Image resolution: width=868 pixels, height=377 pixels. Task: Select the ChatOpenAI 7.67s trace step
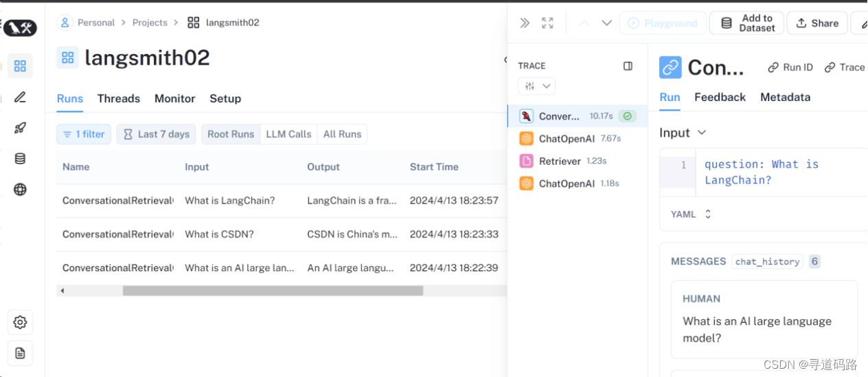(578, 139)
